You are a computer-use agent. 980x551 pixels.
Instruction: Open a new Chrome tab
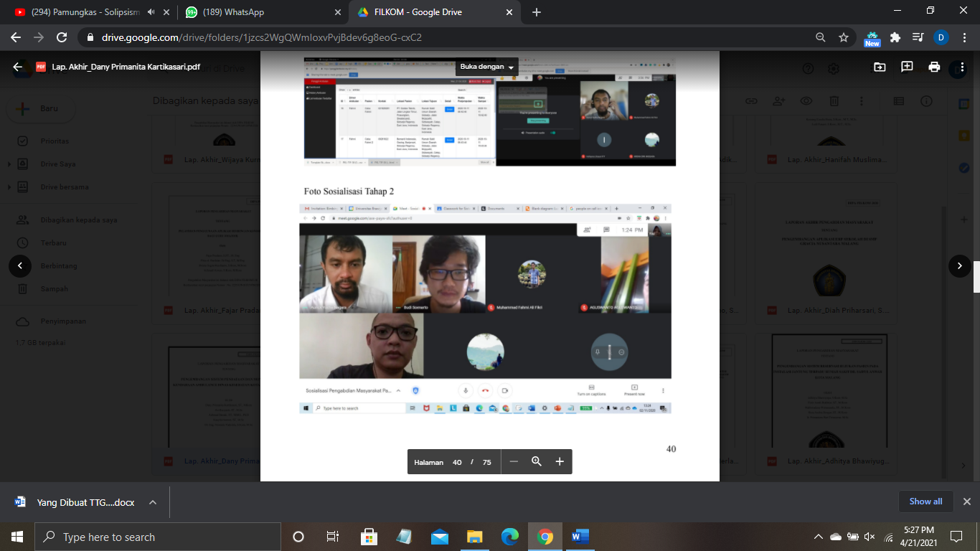click(x=537, y=12)
